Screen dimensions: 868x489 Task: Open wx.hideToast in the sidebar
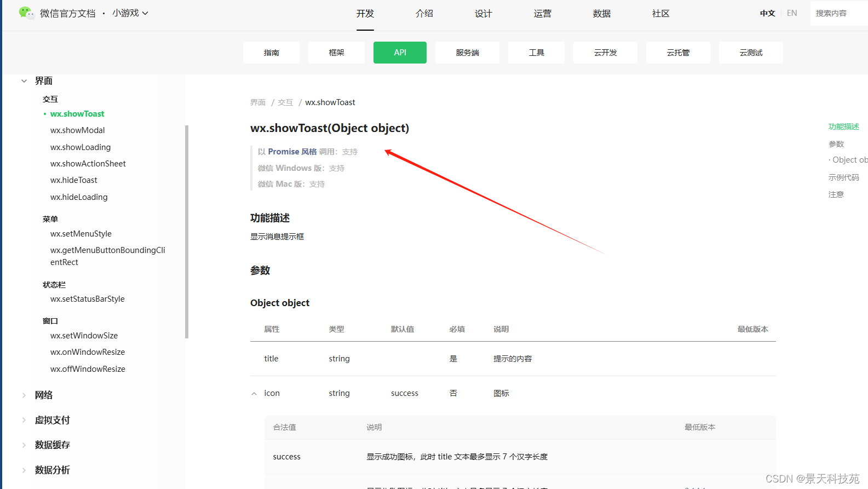coord(73,180)
